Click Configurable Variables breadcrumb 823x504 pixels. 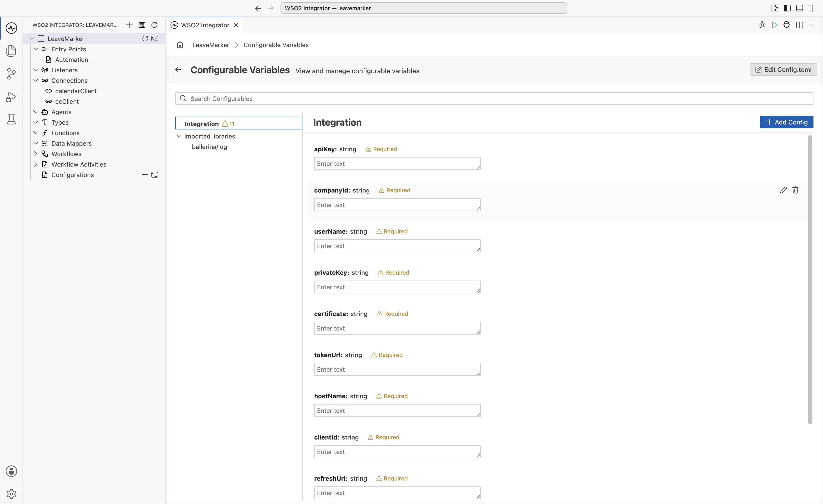pyautogui.click(x=276, y=45)
